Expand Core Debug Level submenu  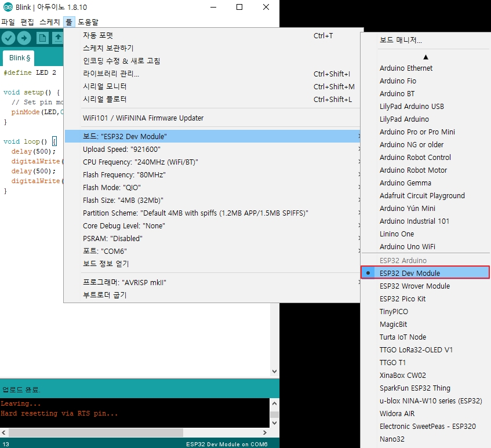click(x=212, y=225)
